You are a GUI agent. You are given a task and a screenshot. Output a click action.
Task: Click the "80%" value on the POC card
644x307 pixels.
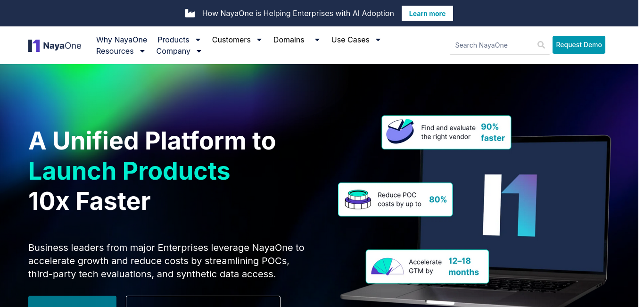[438, 199]
